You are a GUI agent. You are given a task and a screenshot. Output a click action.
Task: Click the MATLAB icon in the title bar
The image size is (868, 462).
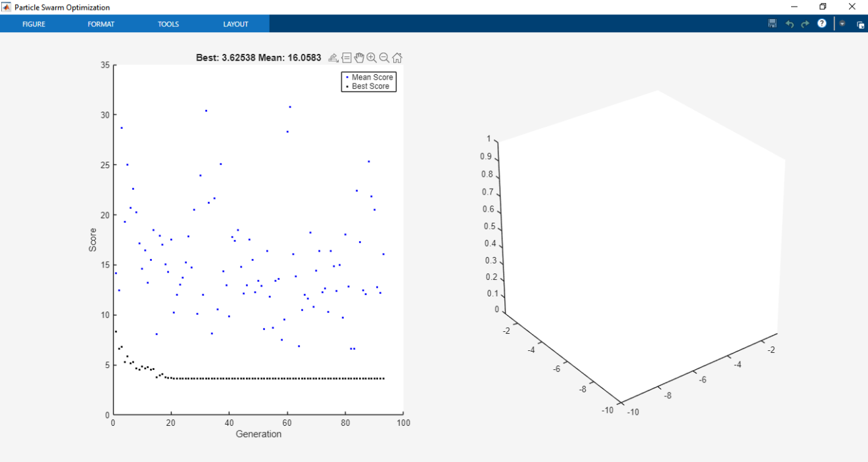[x=6, y=7]
